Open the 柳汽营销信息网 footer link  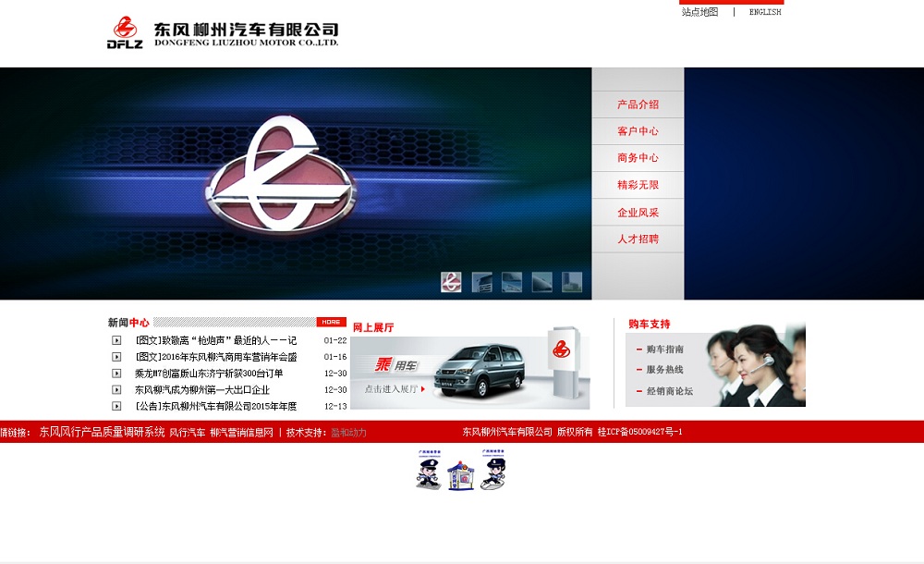[241, 433]
